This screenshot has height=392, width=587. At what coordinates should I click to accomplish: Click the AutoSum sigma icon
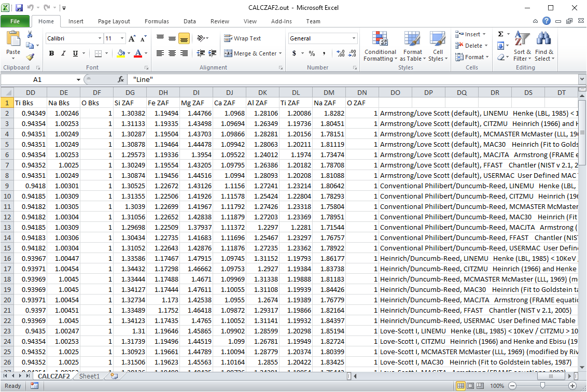tap(500, 34)
